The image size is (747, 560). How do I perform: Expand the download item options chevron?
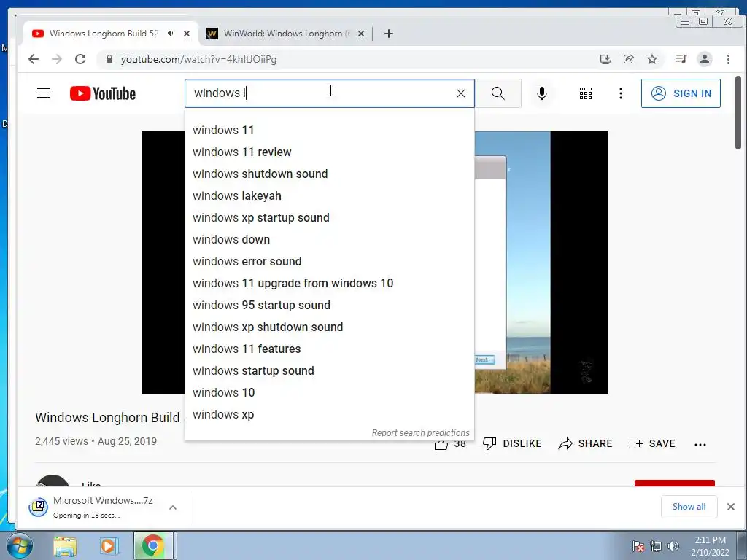coord(173,507)
